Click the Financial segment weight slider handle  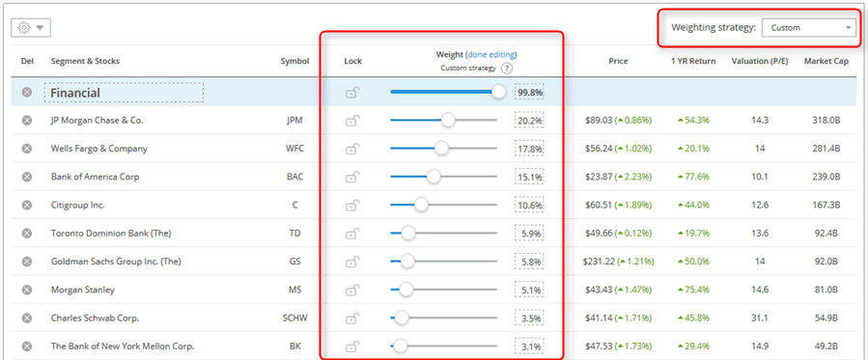click(x=499, y=92)
